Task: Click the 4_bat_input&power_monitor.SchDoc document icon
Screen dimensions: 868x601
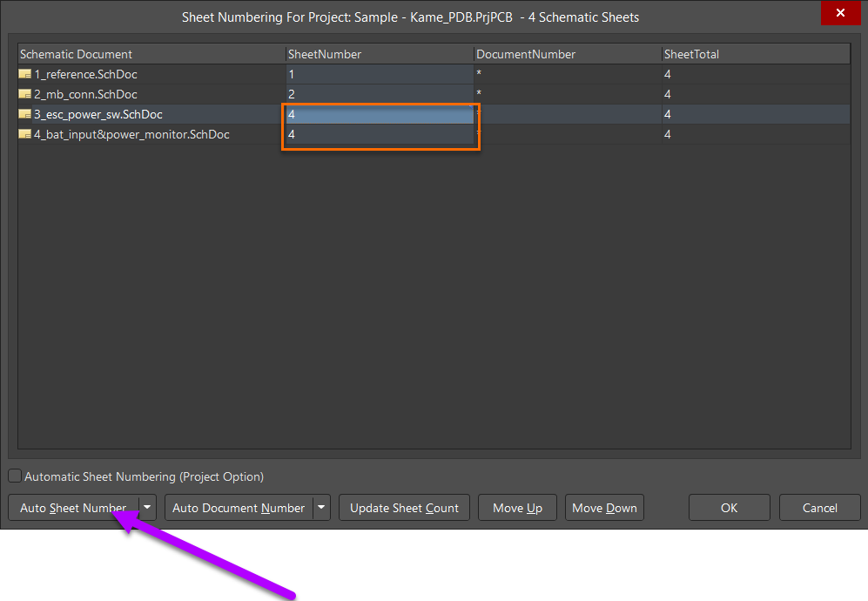Action: (25, 134)
